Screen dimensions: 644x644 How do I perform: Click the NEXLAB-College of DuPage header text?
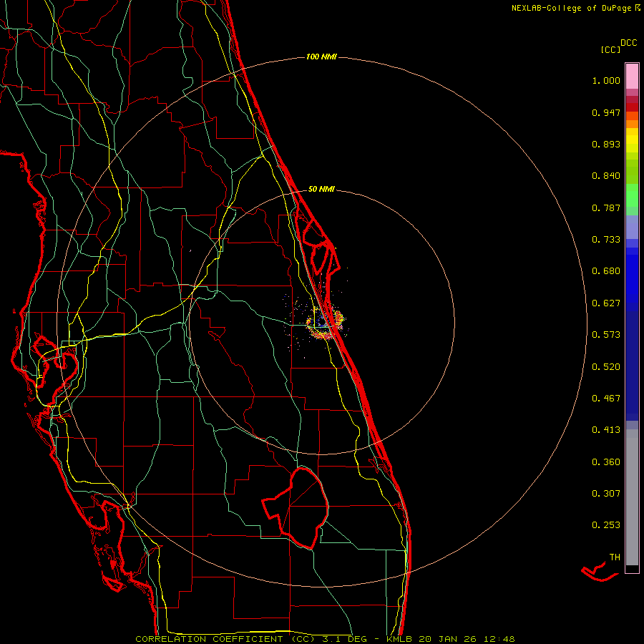(x=571, y=8)
